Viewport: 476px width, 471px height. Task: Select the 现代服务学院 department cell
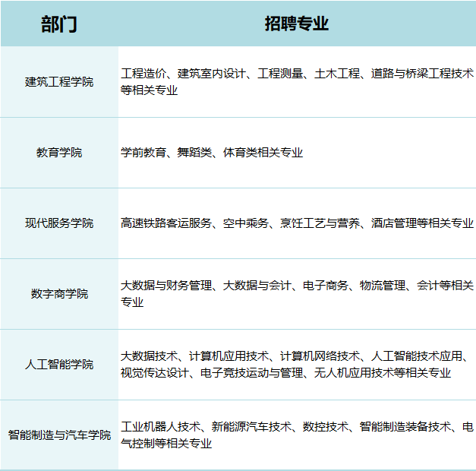coord(59,223)
